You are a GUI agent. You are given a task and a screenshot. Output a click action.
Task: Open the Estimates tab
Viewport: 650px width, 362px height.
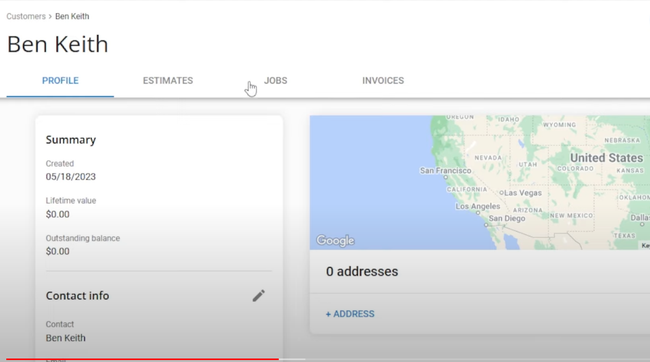[x=168, y=80]
